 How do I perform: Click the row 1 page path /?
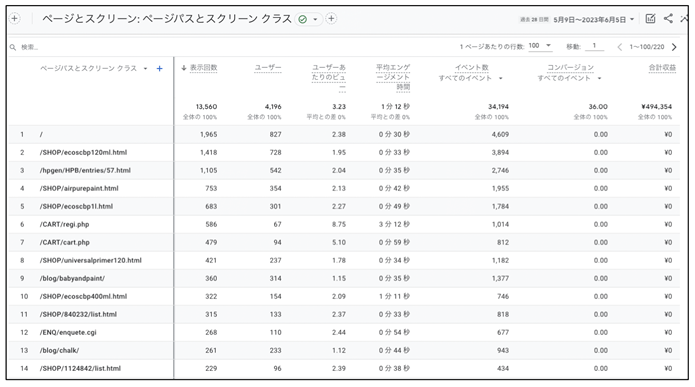tap(41, 134)
